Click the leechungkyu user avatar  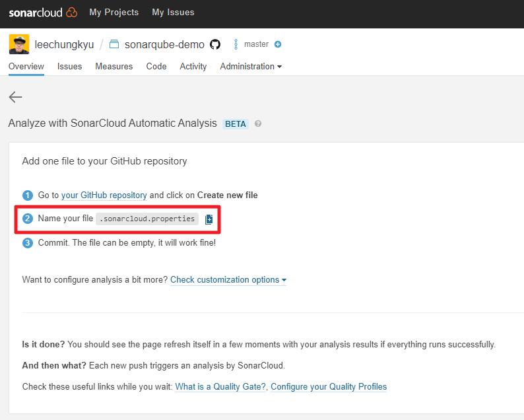tap(19, 44)
